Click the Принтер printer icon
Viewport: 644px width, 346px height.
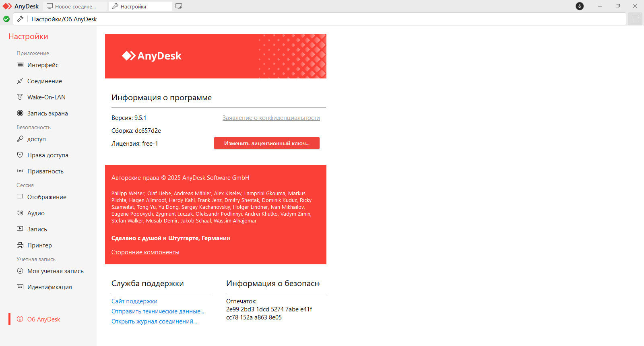(20, 245)
